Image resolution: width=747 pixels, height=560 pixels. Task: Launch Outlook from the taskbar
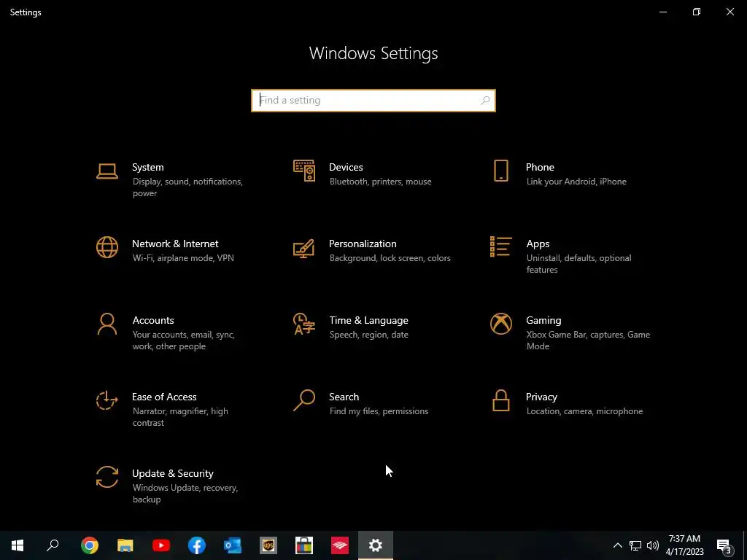pos(233,545)
